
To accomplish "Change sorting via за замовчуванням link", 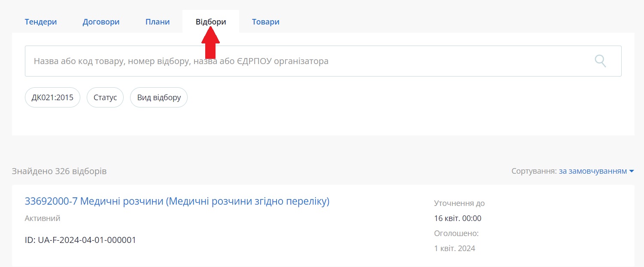I will click(592, 171).
